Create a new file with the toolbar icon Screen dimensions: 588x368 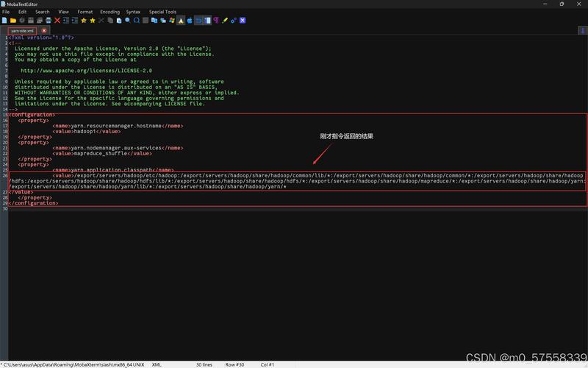[x=4, y=21]
